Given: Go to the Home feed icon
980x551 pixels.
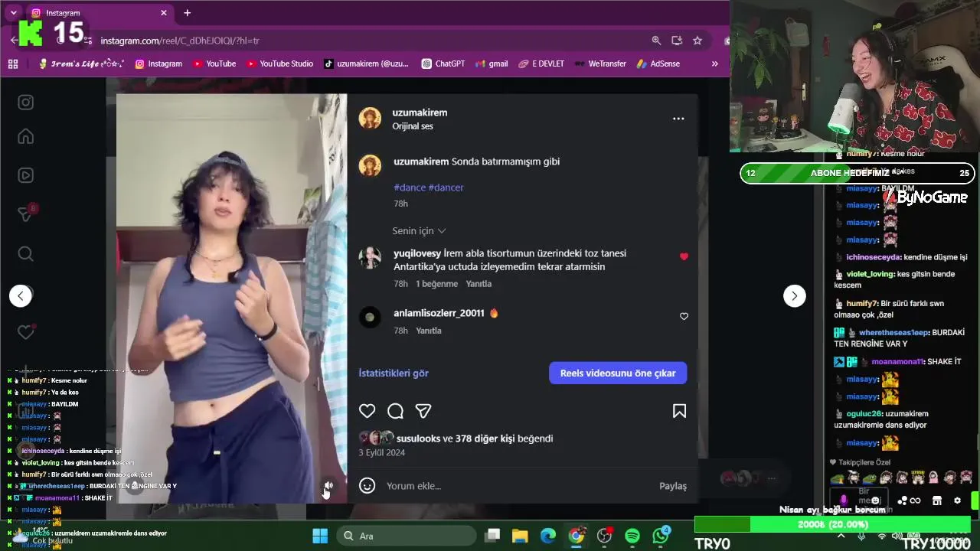Looking at the screenshot, I should [x=25, y=136].
